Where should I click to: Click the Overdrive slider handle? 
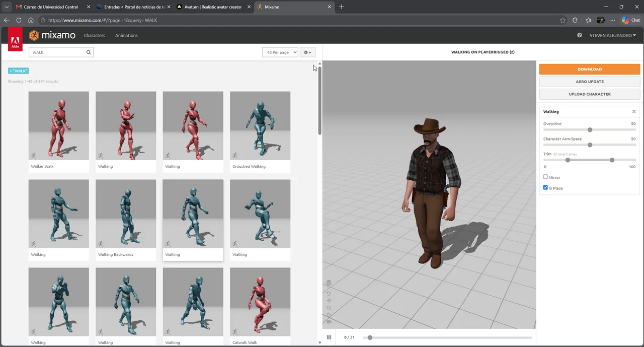590,130
